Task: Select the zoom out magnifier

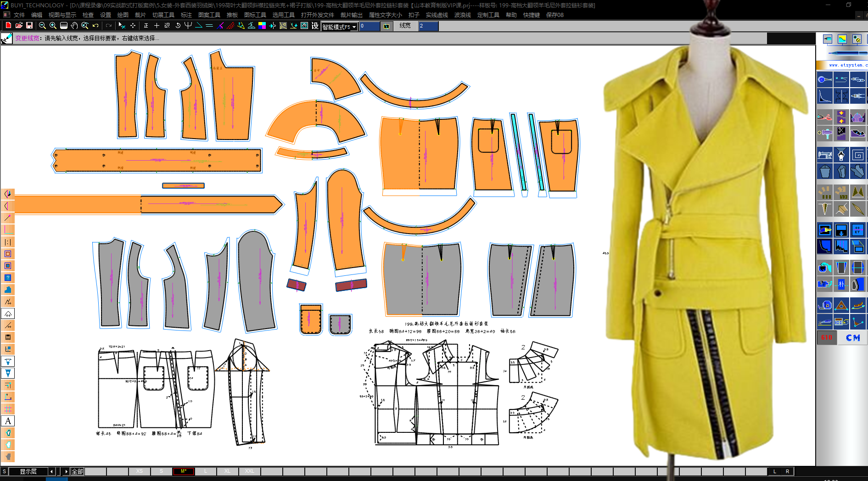Action: [42, 26]
